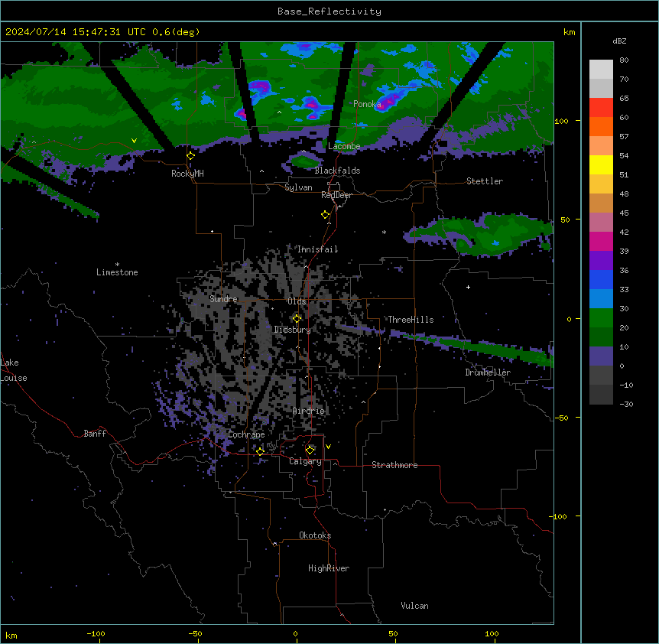This screenshot has height=644, width=659.
Task: Click the HighRiver label
Action: pyautogui.click(x=329, y=568)
